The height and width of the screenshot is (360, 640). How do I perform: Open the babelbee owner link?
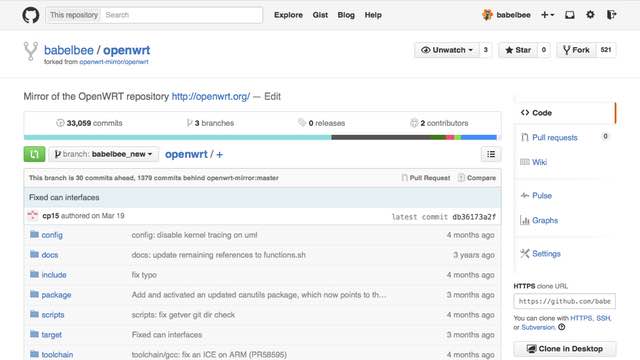(69, 50)
